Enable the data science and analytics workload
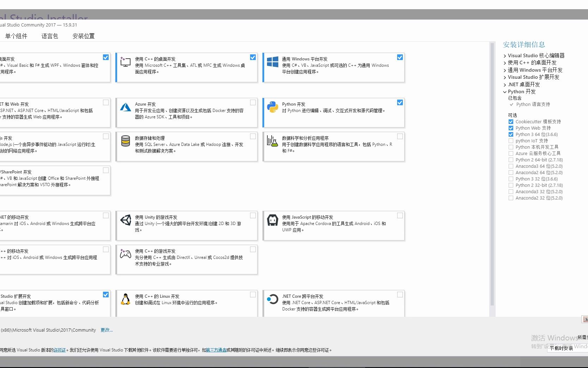This screenshot has width=588, height=368. [x=400, y=136]
